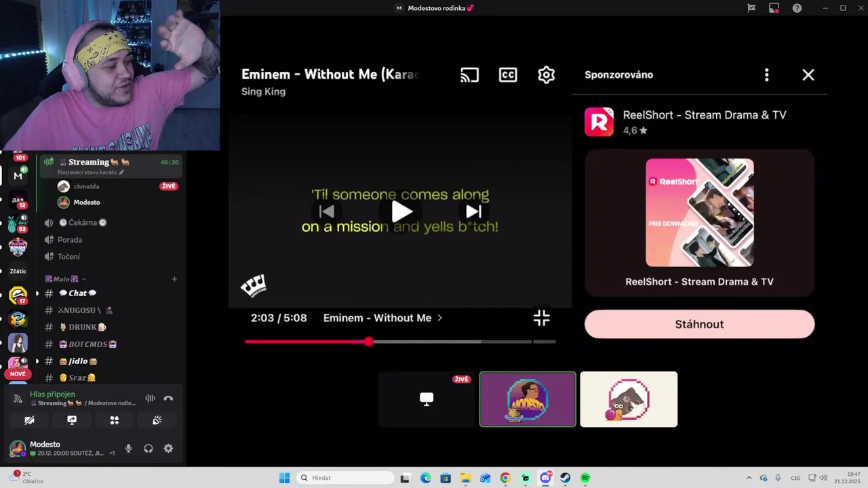868x488 pixels.
Task: Seek using the red video progress bar
Action: [x=400, y=342]
